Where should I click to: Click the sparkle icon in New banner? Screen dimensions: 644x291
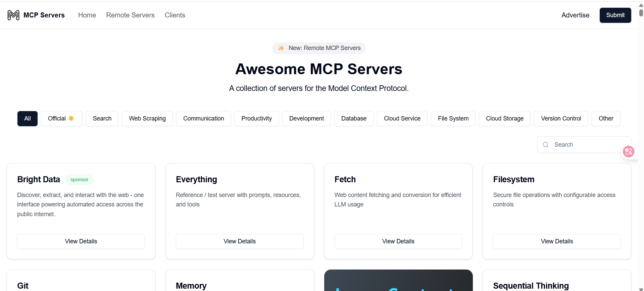click(281, 48)
